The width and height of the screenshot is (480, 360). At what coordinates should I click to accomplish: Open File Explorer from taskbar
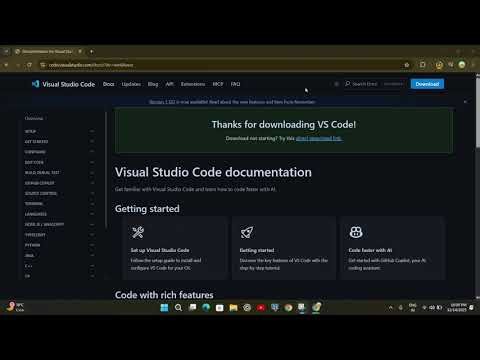tap(233, 307)
